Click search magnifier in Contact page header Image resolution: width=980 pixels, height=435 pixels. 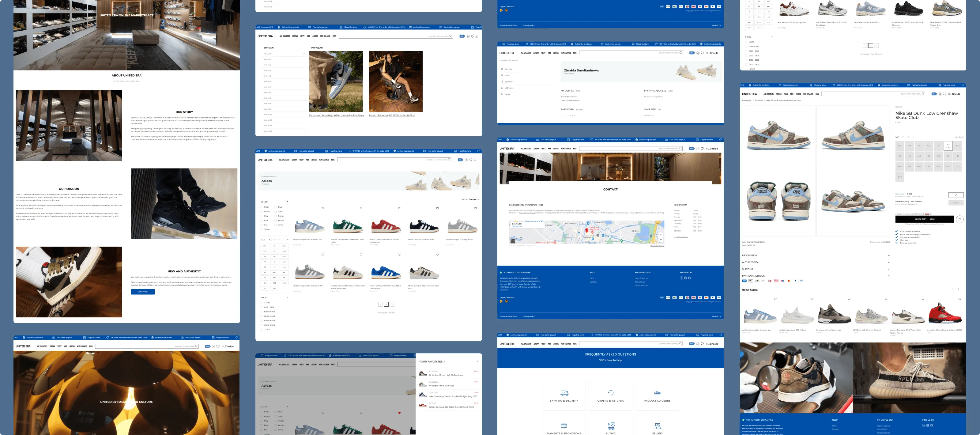(680, 149)
